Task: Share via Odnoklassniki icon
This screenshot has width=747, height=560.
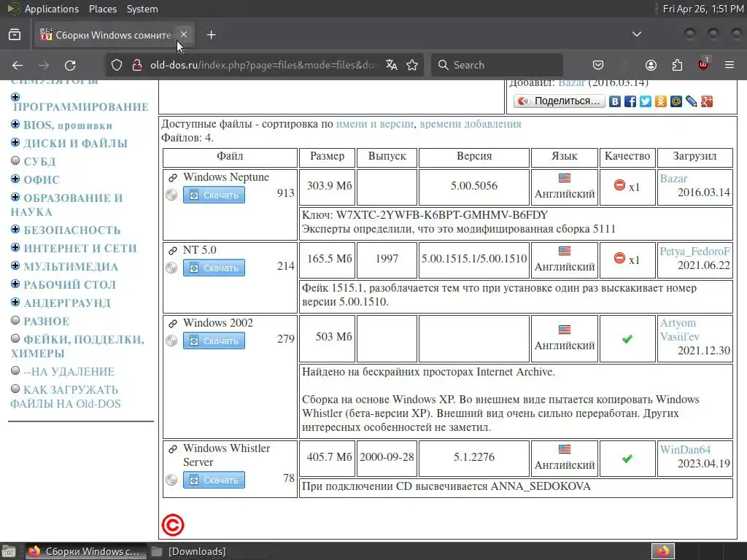Action: coord(661,101)
